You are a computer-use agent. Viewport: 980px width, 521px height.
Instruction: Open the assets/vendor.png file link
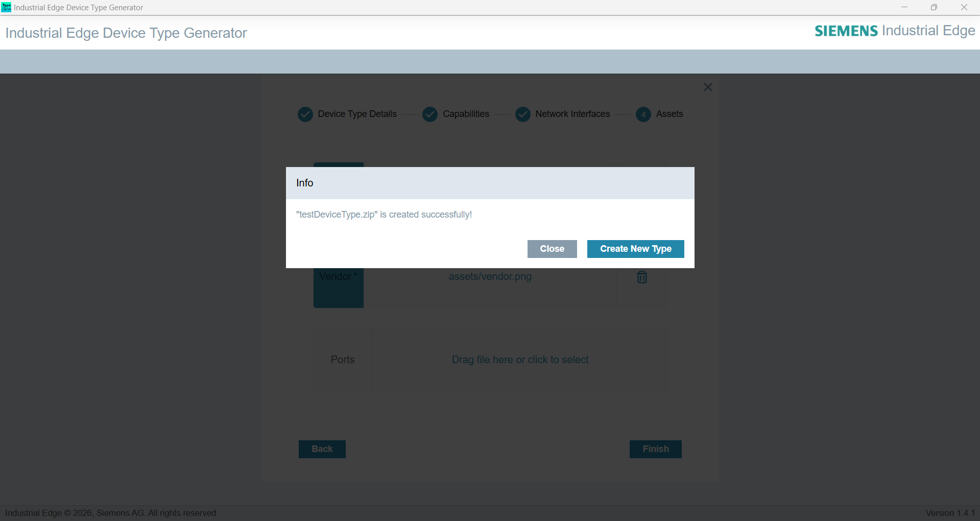point(490,276)
